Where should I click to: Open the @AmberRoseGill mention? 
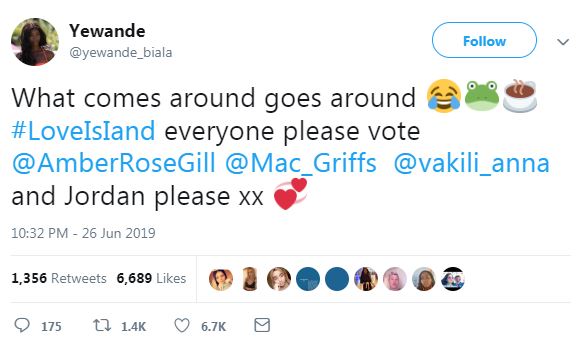point(114,163)
